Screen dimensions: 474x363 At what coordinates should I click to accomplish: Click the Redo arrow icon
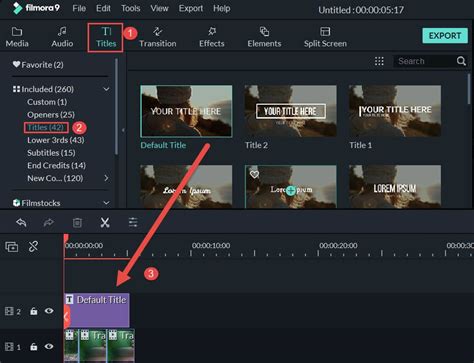tap(49, 222)
